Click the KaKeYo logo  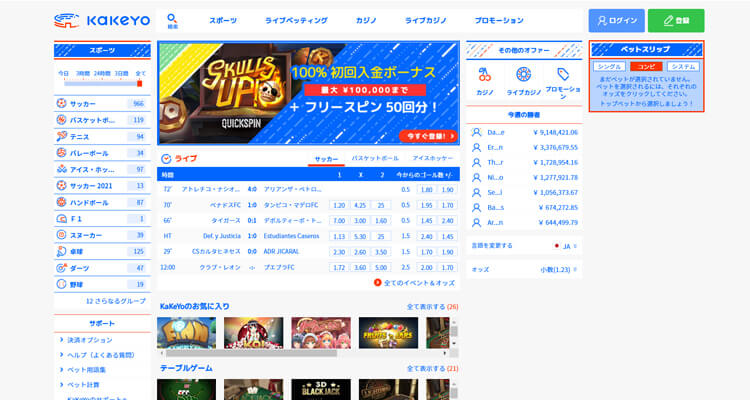click(x=102, y=21)
